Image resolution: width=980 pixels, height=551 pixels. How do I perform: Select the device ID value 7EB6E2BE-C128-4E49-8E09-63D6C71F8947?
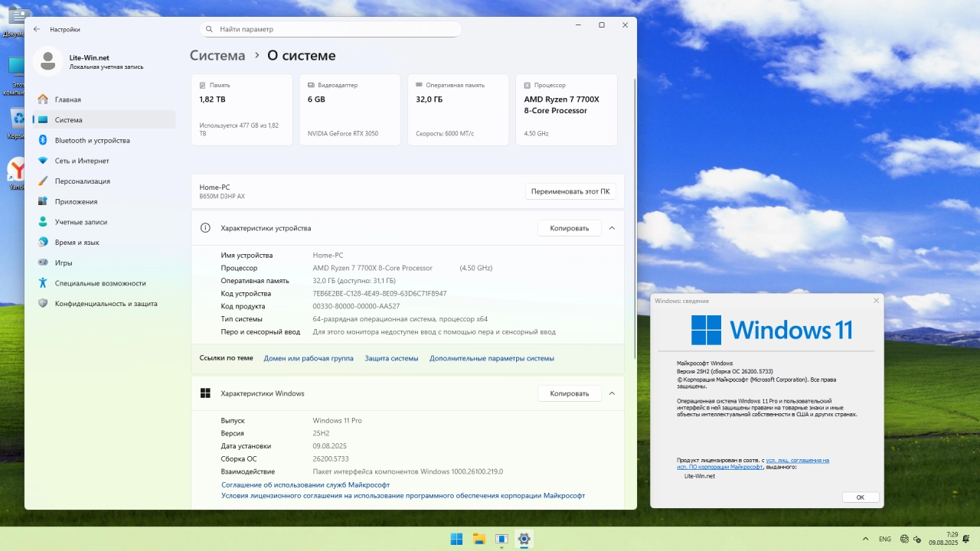click(x=380, y=293)
